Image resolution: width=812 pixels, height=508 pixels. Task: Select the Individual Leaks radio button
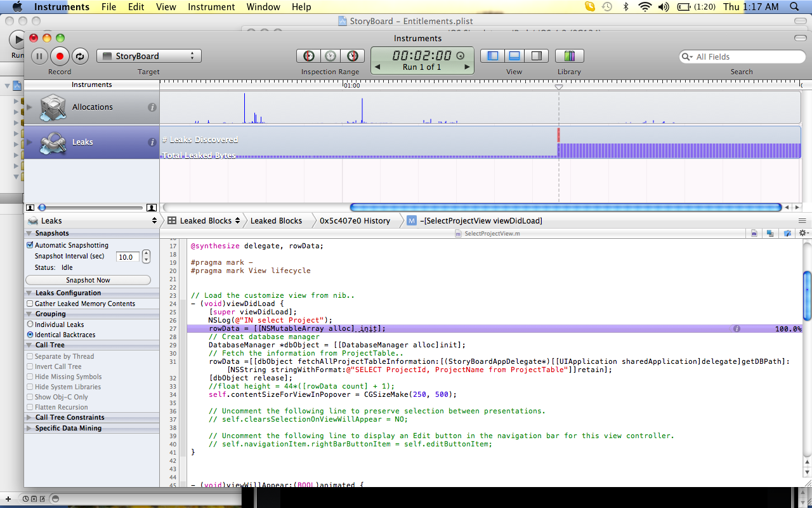tap(30, 324)
